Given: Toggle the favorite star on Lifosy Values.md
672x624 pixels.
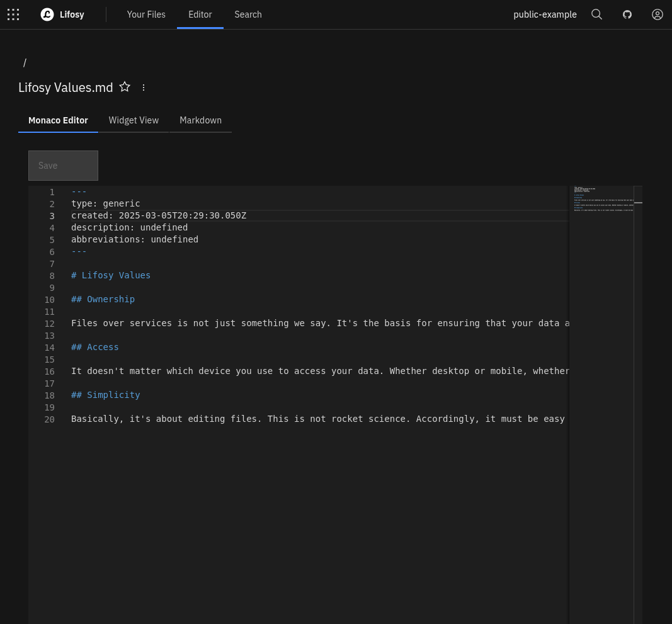Looking at the screenshot, I should (125, 86).
